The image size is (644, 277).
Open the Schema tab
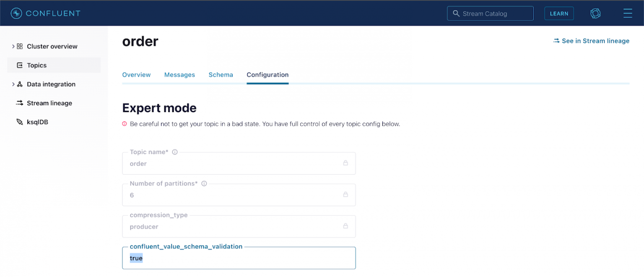[x=221, y=75]
